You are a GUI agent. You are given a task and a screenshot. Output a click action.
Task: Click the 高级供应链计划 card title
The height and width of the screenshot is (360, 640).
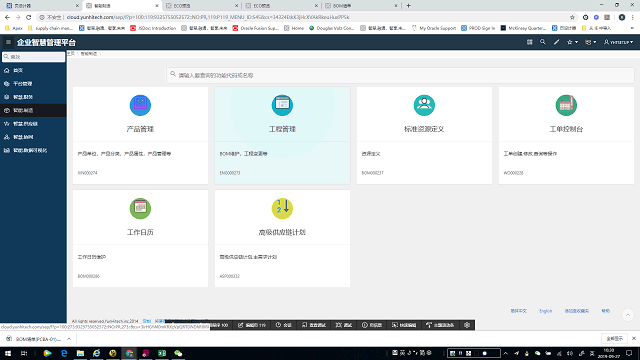point(282,232)
